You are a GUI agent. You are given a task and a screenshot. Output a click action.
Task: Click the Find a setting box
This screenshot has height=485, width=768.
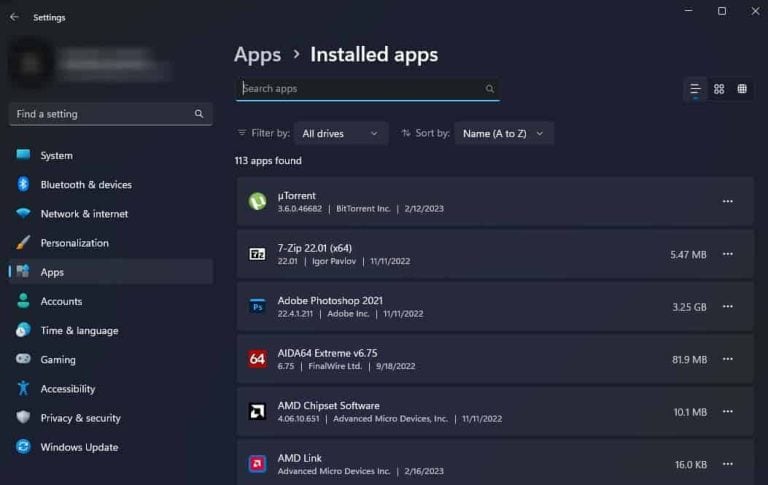click(103, 114)
